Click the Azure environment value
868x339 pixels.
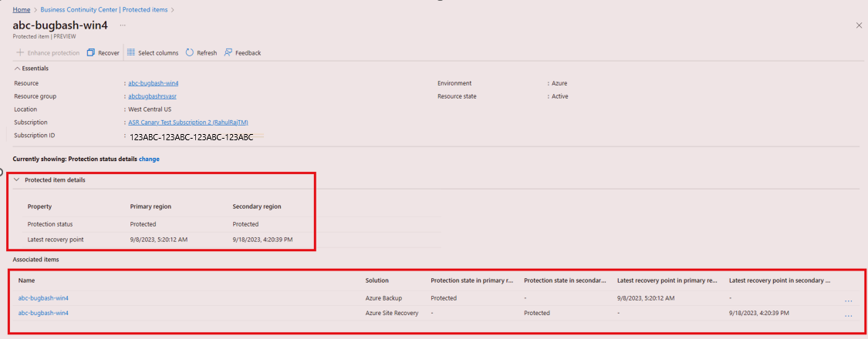[x=559, y=83]
